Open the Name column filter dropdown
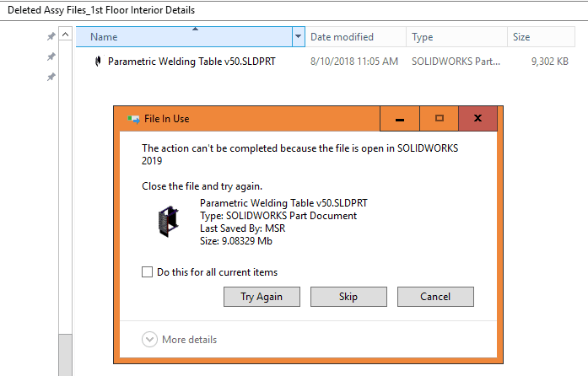The width and height of the screenshot is (588, 376). pyautogui.click(x=299, y=37)
